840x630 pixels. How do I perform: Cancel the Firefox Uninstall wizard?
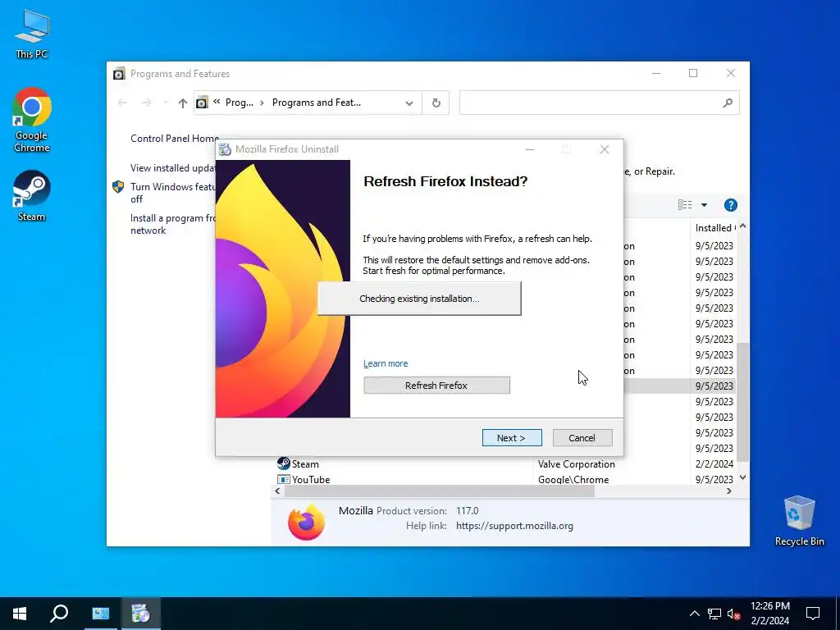[582, 438]
